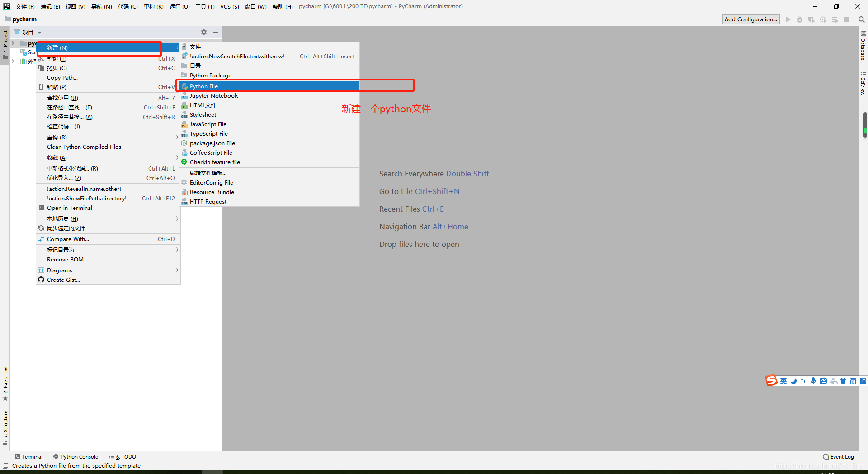Screen dimensions: 868x474
Task: Open the Python Console tool window
Action: [75, 457]
